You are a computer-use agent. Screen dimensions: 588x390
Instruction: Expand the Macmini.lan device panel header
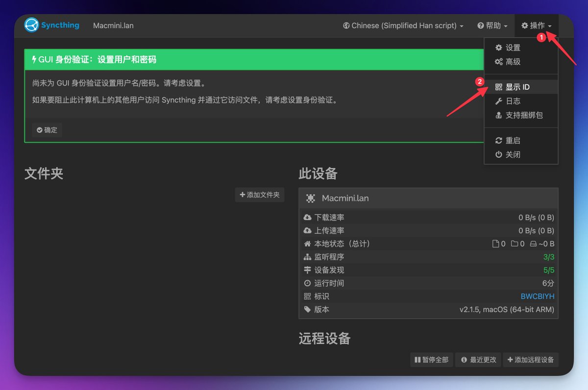click(x=428, y=198)
